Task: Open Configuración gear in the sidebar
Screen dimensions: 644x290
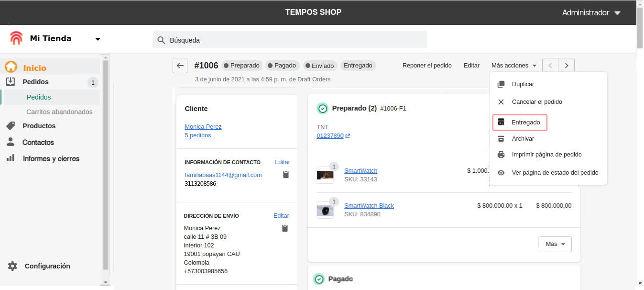Action: (12, 266)
